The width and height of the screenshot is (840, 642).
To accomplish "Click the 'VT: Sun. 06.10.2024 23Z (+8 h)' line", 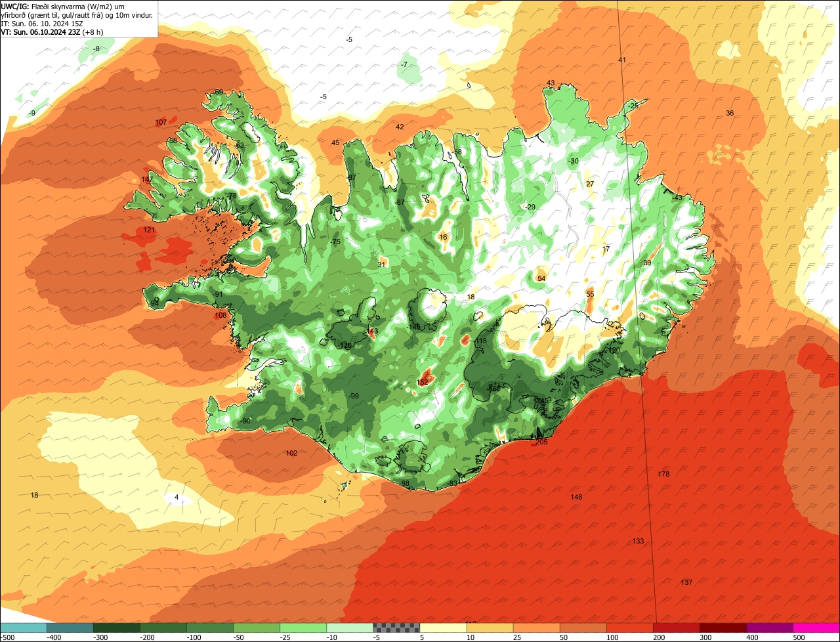I will click(52, 32).
